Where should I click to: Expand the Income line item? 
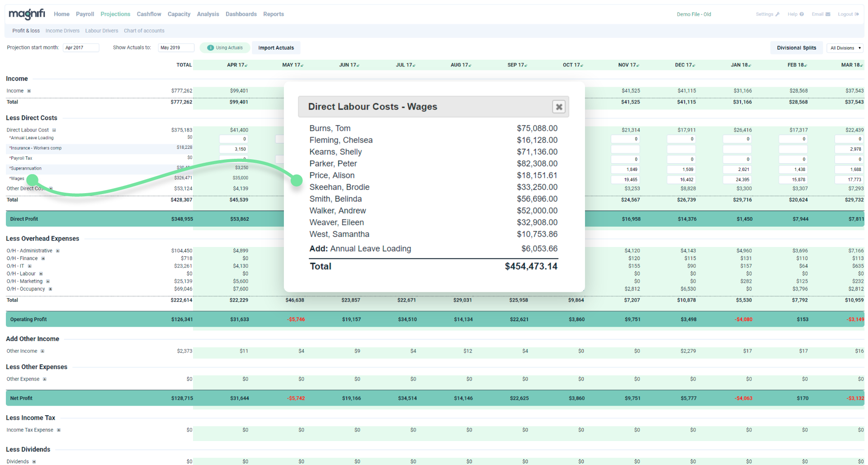click(x=29, y=90)
